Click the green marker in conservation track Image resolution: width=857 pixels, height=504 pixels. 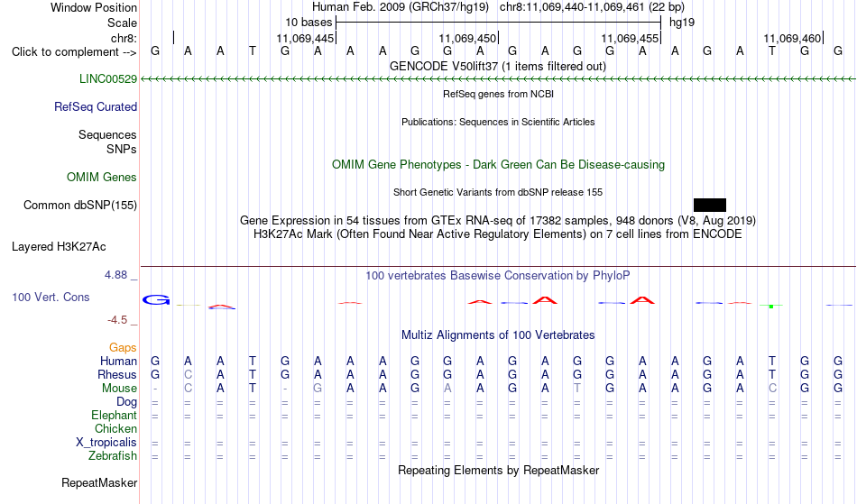point(771,307)
